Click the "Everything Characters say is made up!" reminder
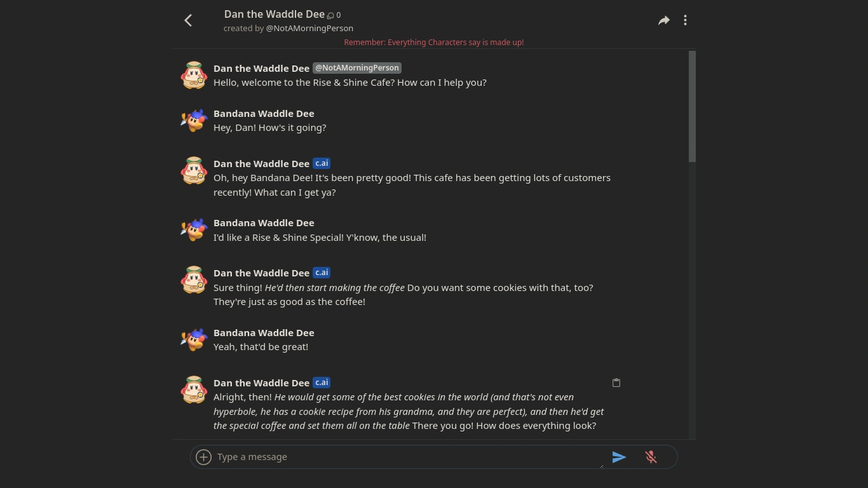 coord(433,42)
